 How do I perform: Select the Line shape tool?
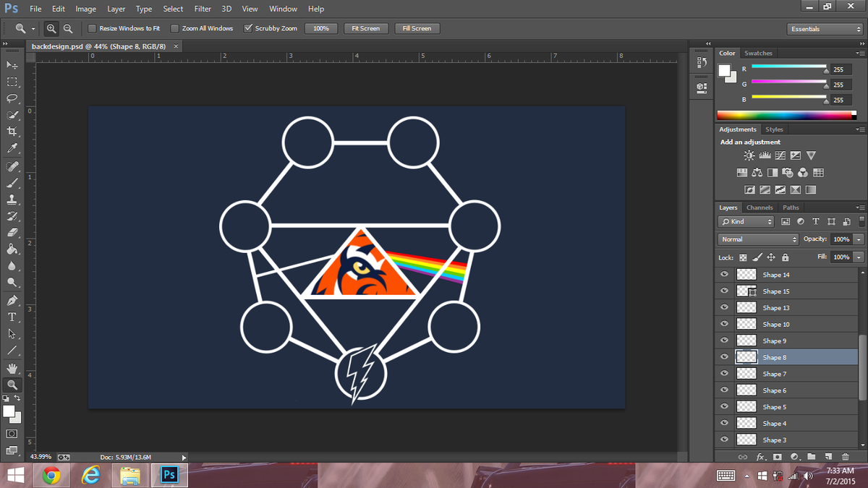[x=12, y=350]
